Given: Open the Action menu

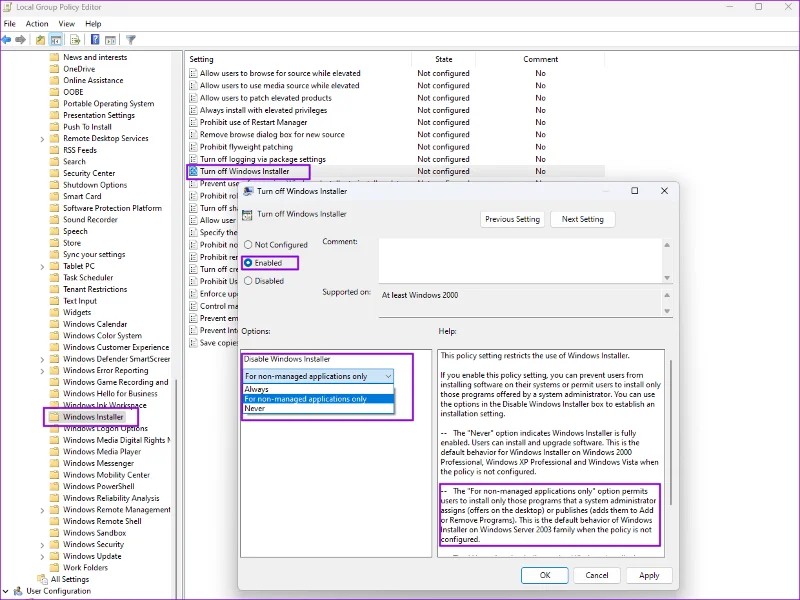Looking at the screenshot, I should 37,23.
